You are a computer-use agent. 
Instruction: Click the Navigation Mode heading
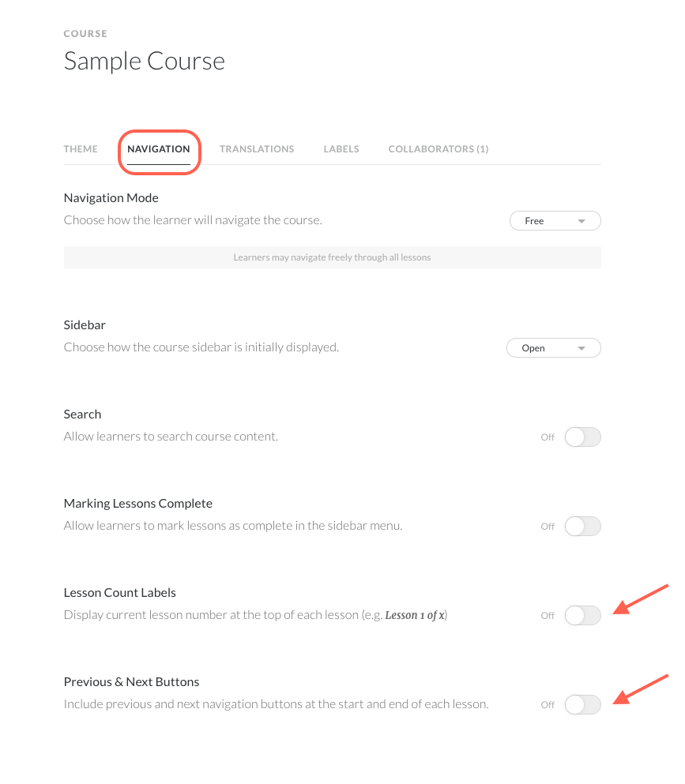tap(111, 198)
